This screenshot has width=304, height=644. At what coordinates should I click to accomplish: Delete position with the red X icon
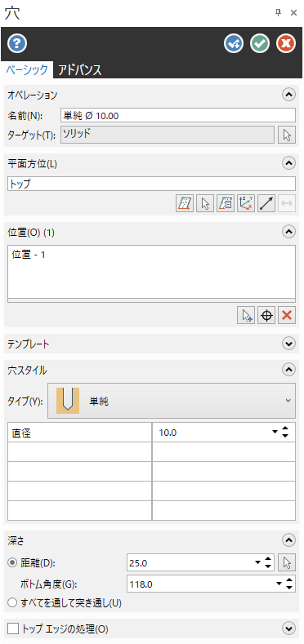[287, 315]
